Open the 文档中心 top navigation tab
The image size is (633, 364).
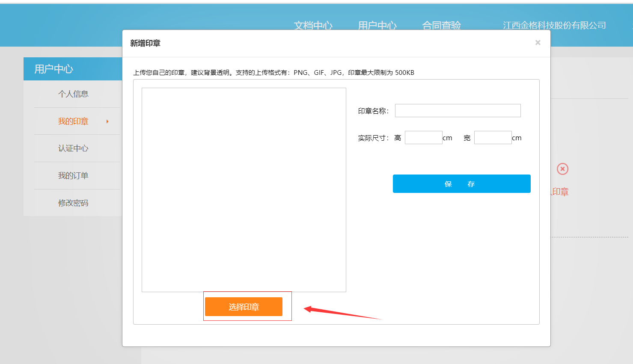[x=313, y=25]
